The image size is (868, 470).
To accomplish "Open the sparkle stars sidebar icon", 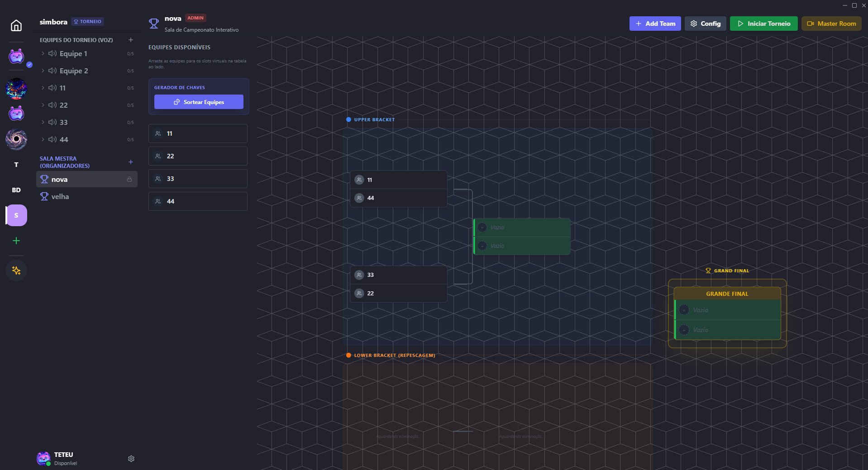I will [16, 271].
